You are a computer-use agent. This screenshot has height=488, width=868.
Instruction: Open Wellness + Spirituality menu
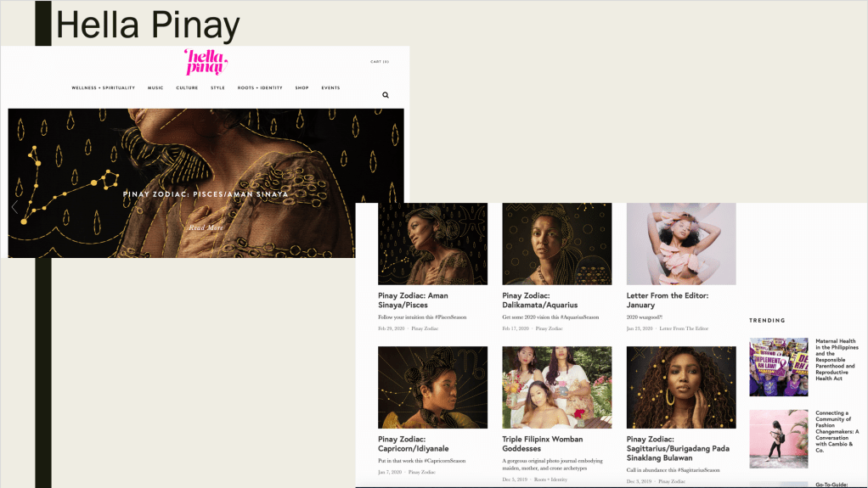(103, 88)
